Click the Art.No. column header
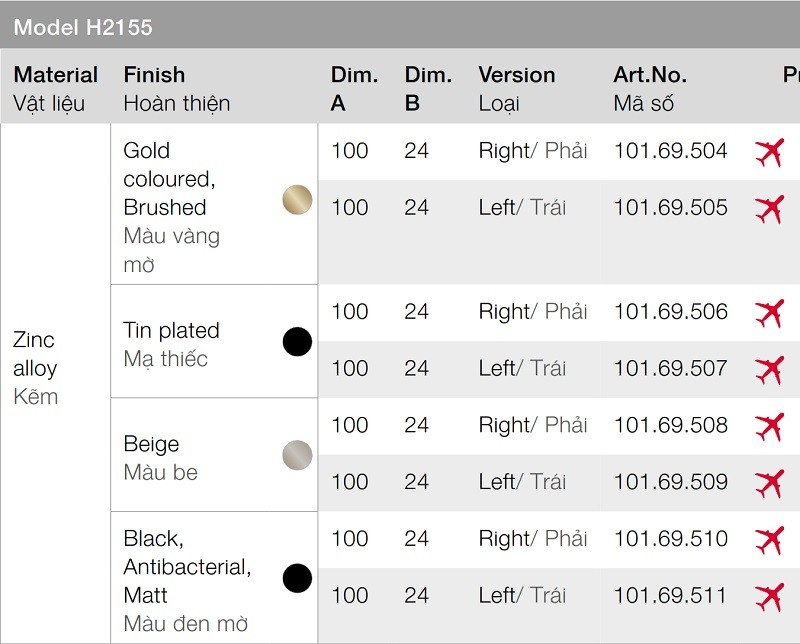The height and width of the screenshot is (644, 800). point(649,75)
